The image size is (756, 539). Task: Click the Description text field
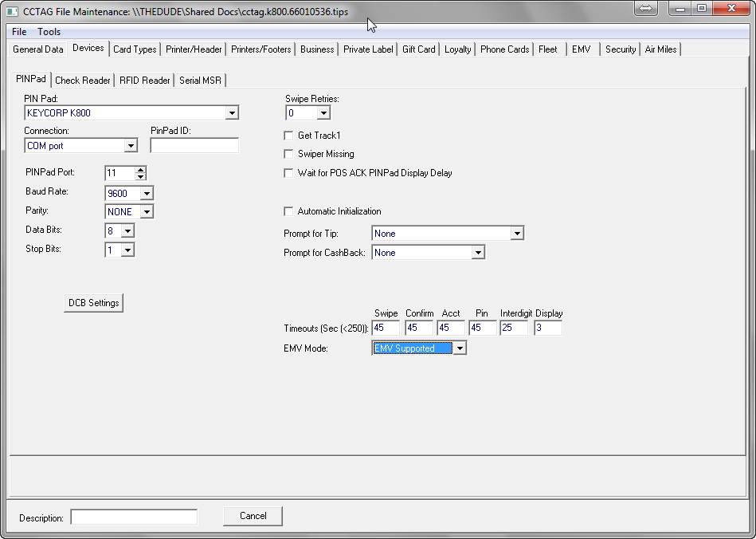click(134, 517)
